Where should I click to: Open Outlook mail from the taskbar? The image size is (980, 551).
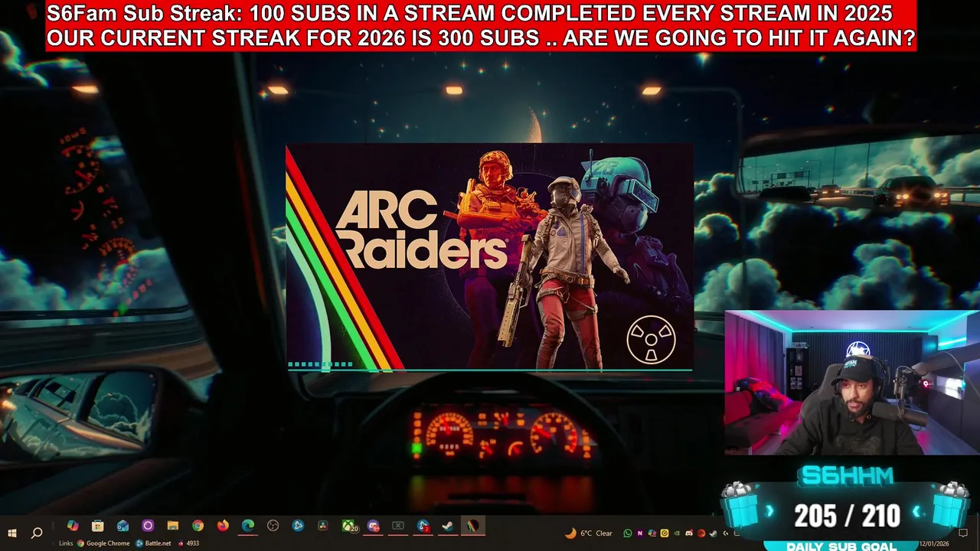122,526
